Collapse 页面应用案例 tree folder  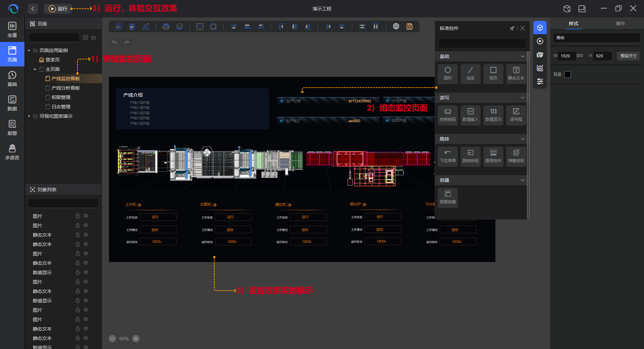(29, 50)
